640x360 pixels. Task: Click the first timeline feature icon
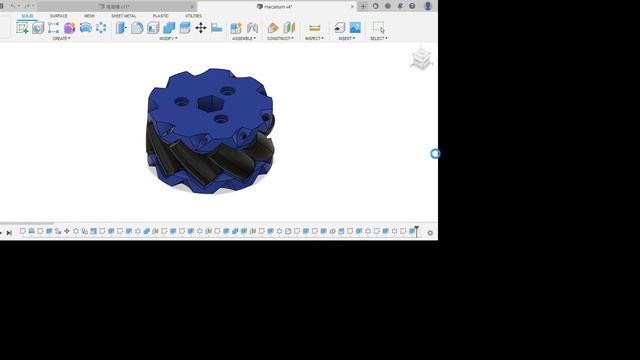[x=22, y=231]
